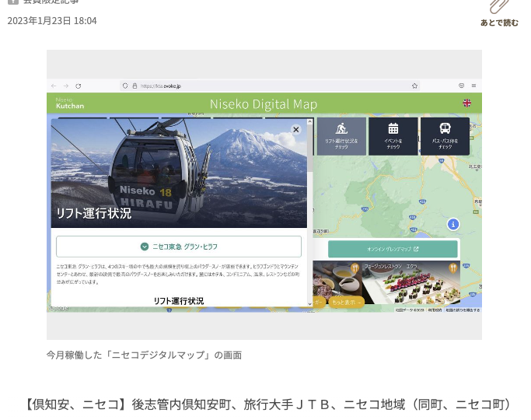Click the Niseko Digital Map title

[x=264, y=104]
